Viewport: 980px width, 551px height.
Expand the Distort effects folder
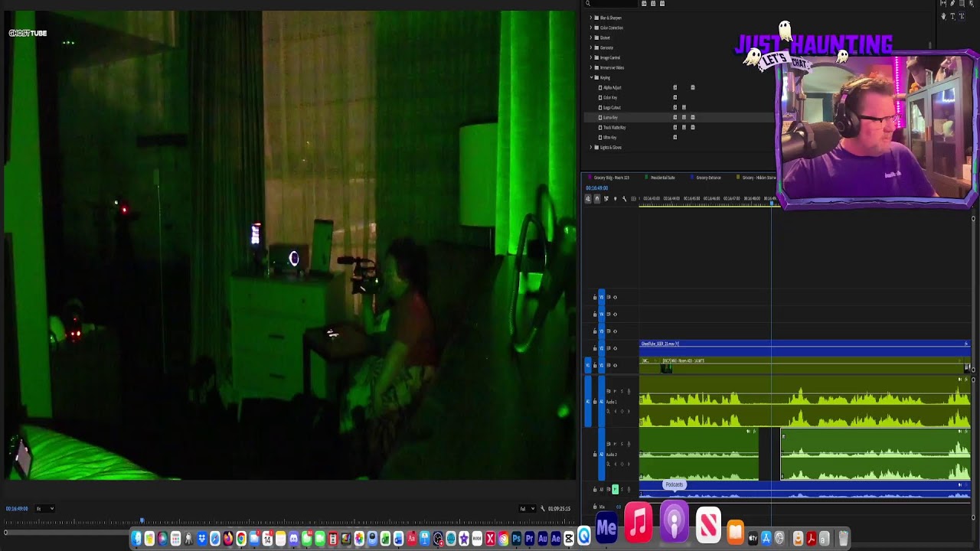pos(591,37)
